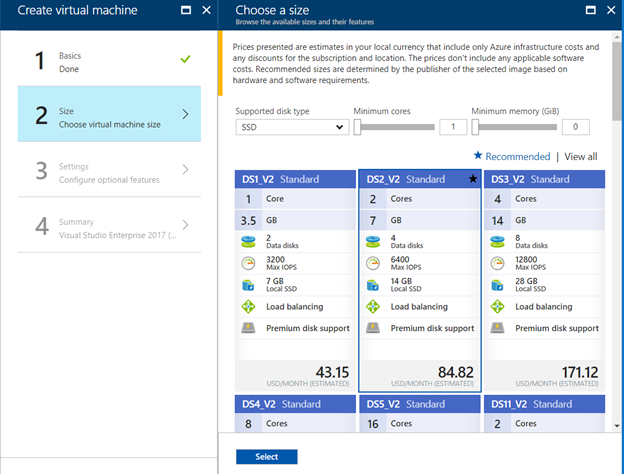The image size is (624, 474).
Task: Click the Load balancing icon in DS1_V2 card
Action: click(x=246, y=307)
